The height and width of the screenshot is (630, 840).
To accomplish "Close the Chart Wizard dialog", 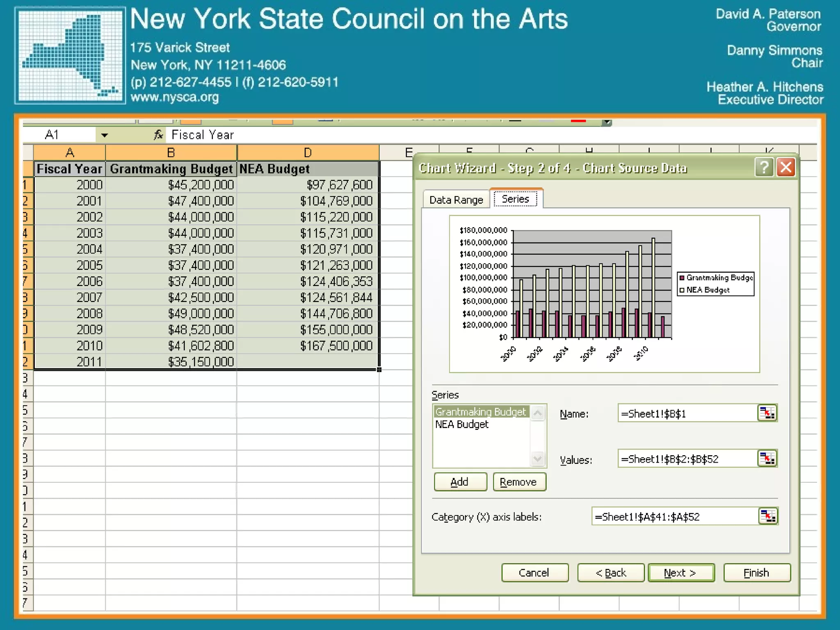I will pos(786,167).
